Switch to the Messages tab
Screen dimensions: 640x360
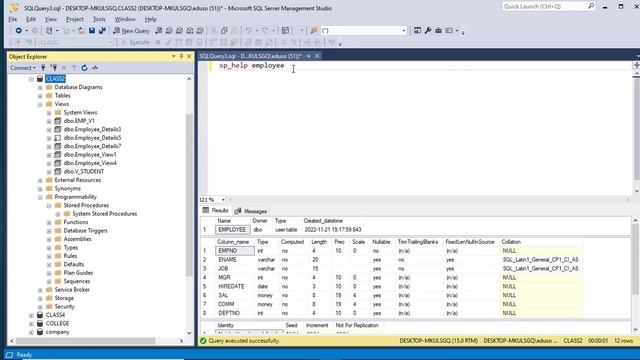click(x=251, y=211)
